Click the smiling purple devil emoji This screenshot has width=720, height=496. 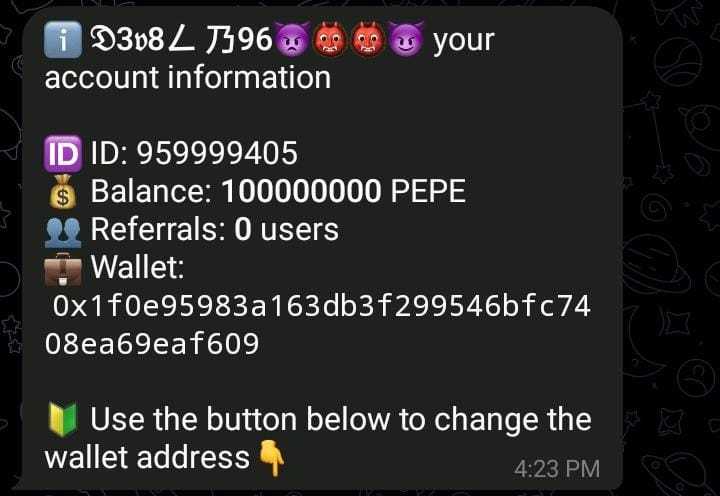pos(406,39)
